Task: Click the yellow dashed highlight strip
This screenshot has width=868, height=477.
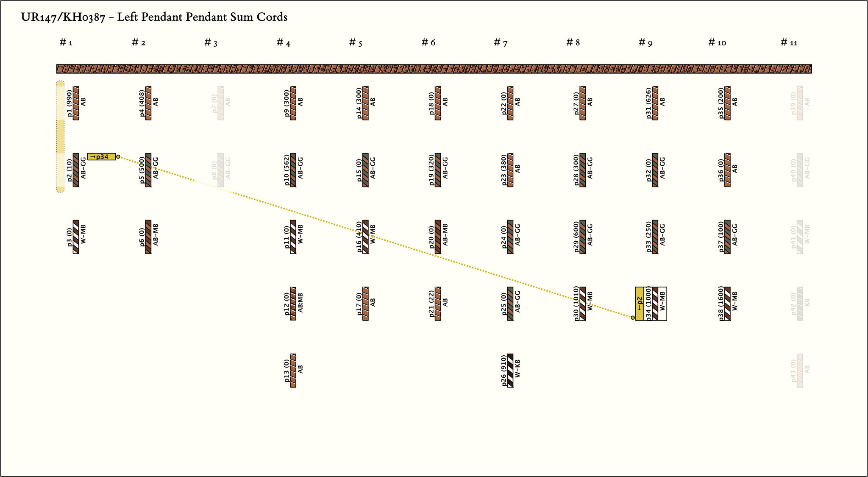Action: click(60, 137)
